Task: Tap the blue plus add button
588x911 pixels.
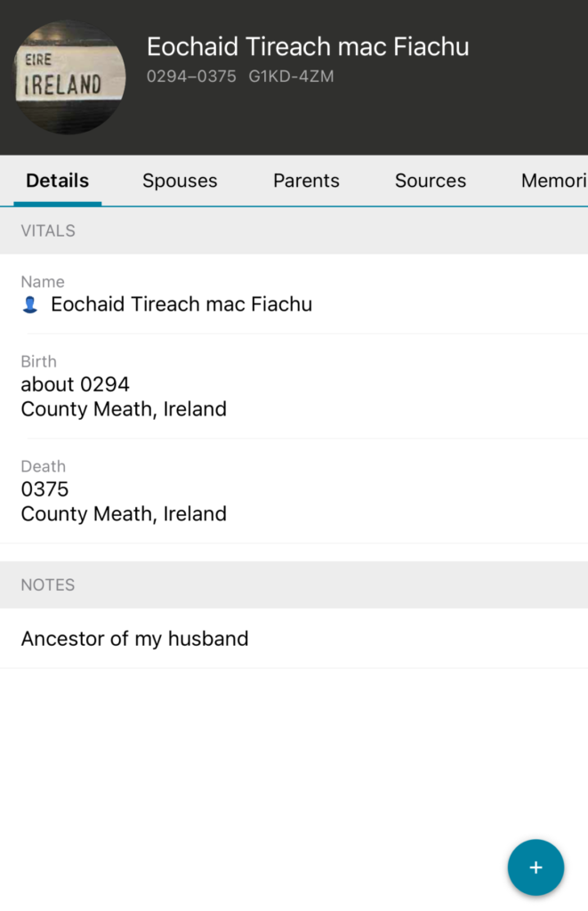Action: click(536, 867)
